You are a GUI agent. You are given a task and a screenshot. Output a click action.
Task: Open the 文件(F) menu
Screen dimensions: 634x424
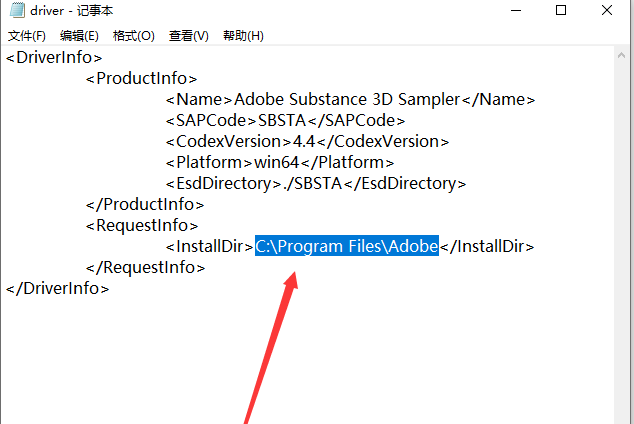[x=27, y=36]
